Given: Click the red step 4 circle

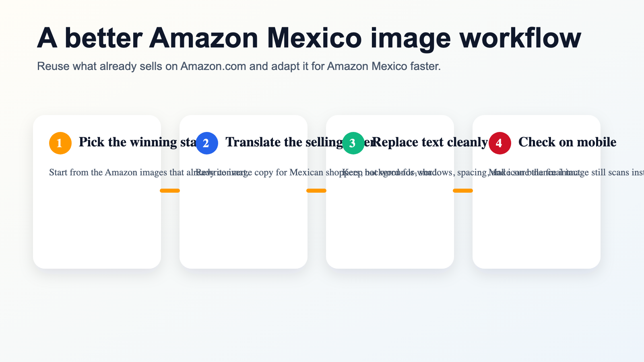Looking at the screenshot, I should [500, 143].
